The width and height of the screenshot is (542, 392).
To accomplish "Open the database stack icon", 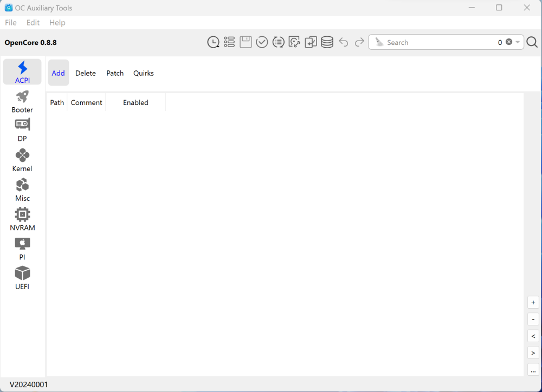I will coord(327,42).
